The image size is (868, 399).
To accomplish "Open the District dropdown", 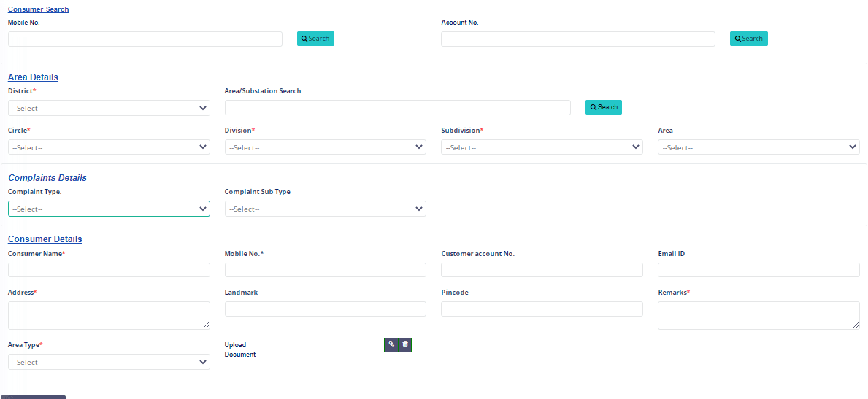I will pos(109,108).
